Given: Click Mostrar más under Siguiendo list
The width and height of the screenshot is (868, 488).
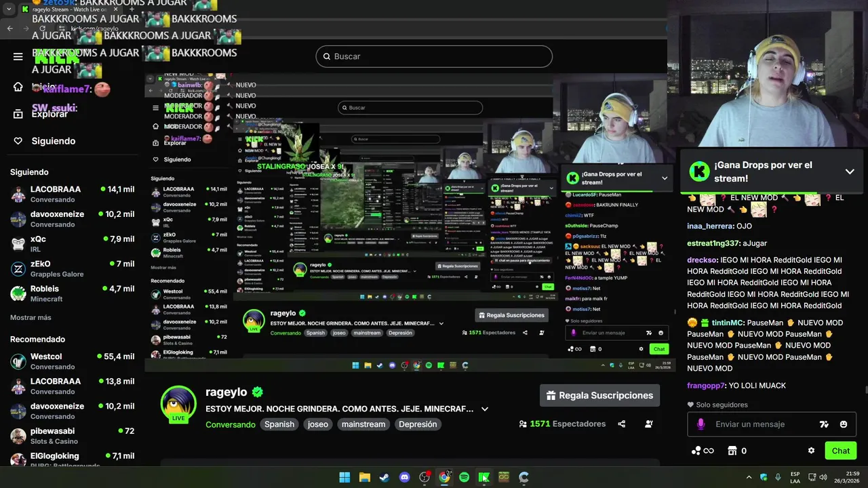Looking at the screenshot, I should click(31, 317).
